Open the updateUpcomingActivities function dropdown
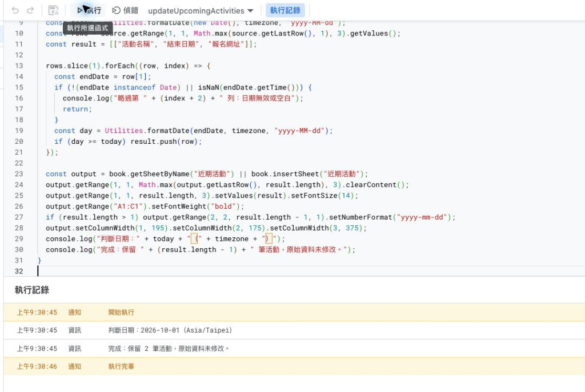This screenshot has width=585, height=392. pos(201,11)
